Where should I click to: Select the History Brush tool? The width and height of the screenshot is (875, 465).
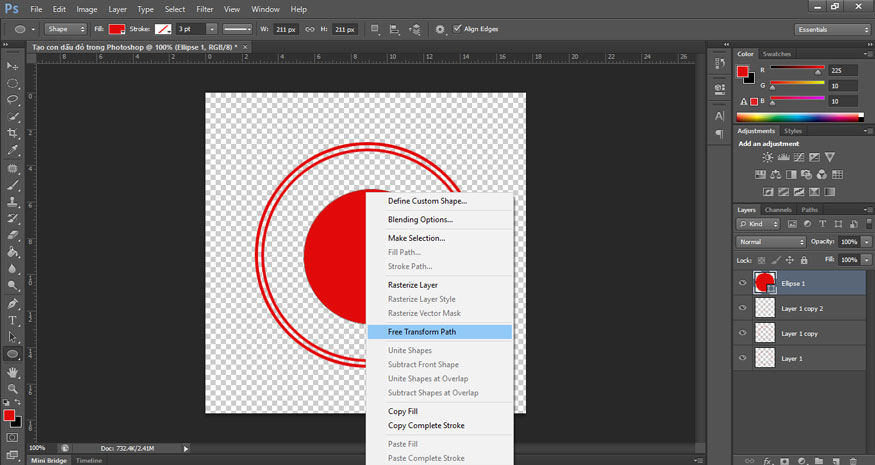point(12,218)
